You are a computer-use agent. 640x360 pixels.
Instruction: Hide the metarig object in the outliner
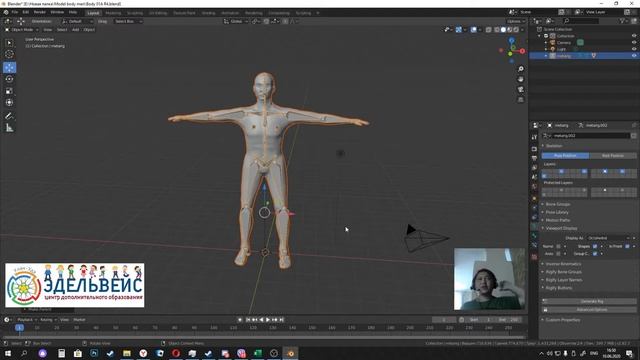[634, 56]
